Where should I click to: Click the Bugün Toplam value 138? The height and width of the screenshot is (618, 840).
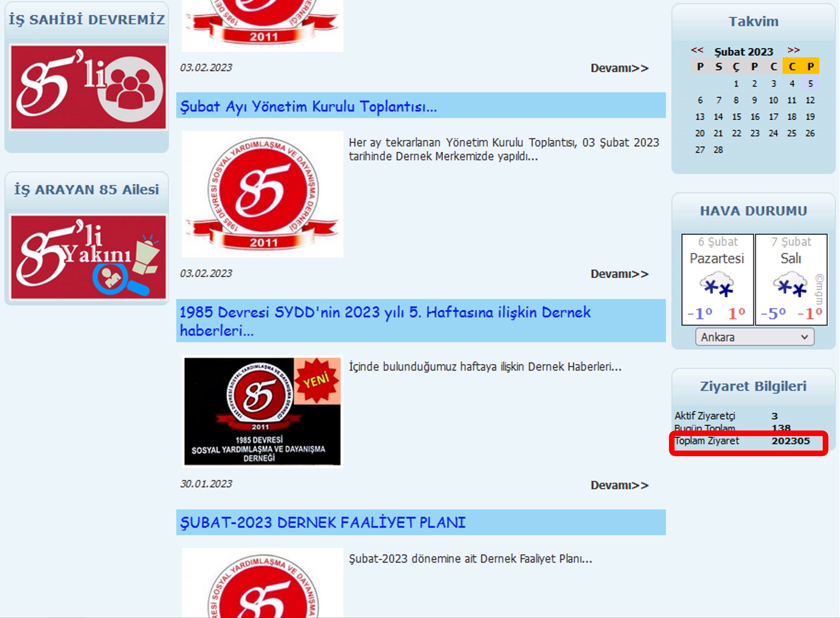(x=781, y=428)
